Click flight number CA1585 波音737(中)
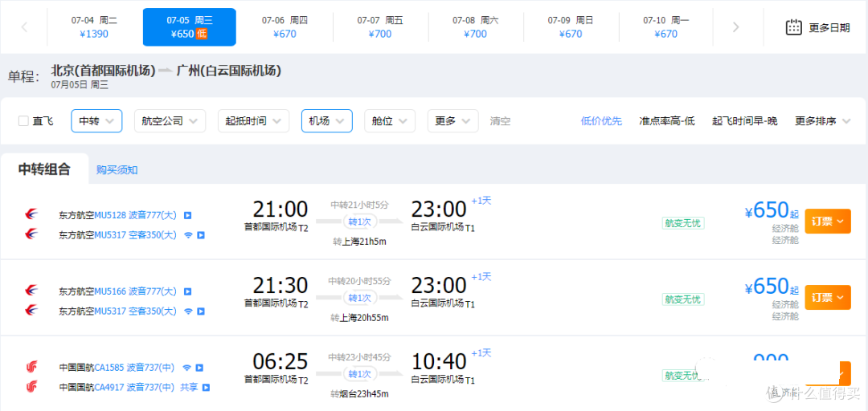This screenshot has height=411, width=868. (134, 368)
